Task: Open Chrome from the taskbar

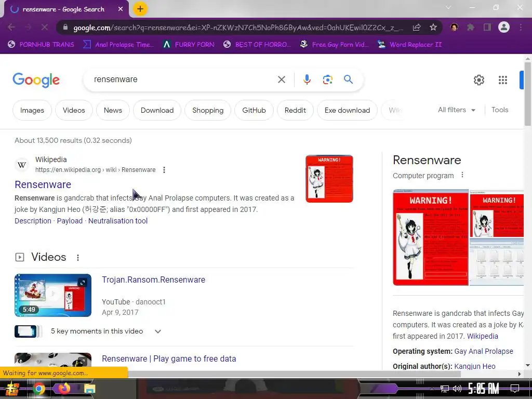Action: click(x=38, y=389)
